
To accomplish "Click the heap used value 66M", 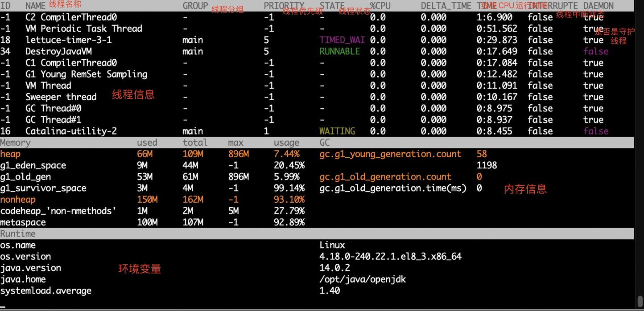I will point(144,154).
